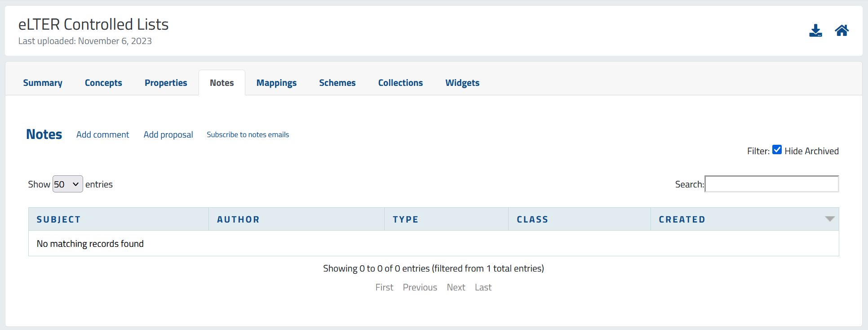Click the Add comment link
868x330 pixels.
coord(102,134)
